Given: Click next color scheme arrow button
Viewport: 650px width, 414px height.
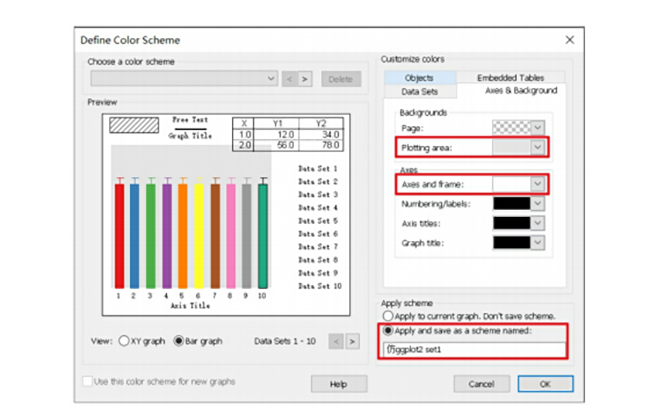Looking at the screenshot, I should tap(305, 78).
